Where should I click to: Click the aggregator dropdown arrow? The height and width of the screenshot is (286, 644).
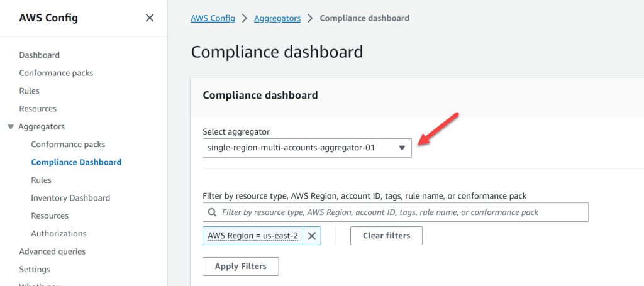point(402,148)
